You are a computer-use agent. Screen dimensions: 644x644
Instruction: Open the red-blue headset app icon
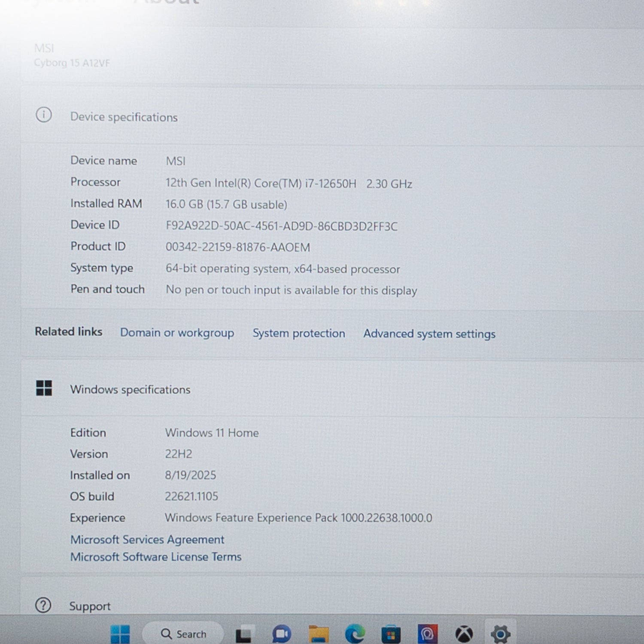[x=428, y=634]
